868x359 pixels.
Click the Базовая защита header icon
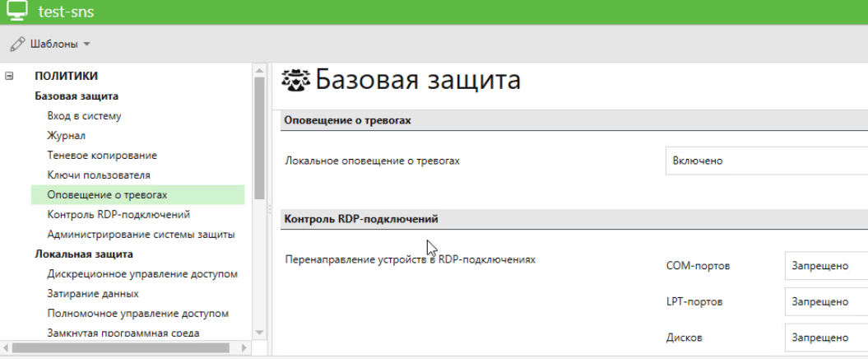coord(295,81)
